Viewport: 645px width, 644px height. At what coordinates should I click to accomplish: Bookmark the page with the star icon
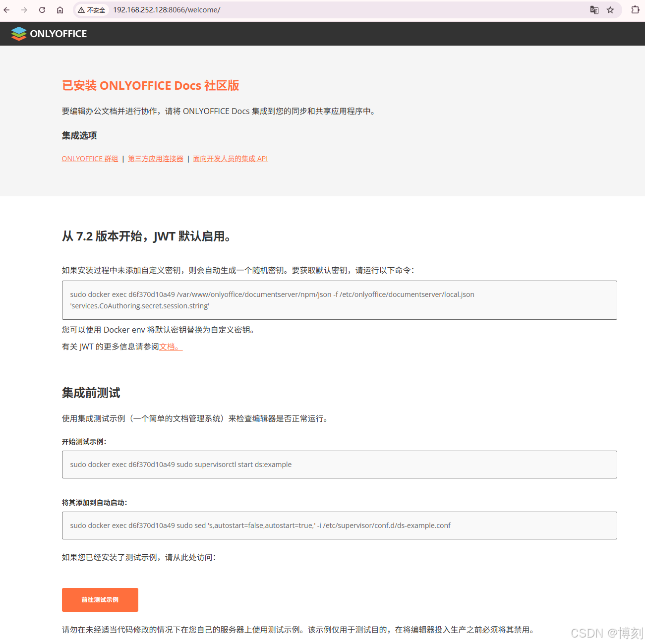coord(610,10)
